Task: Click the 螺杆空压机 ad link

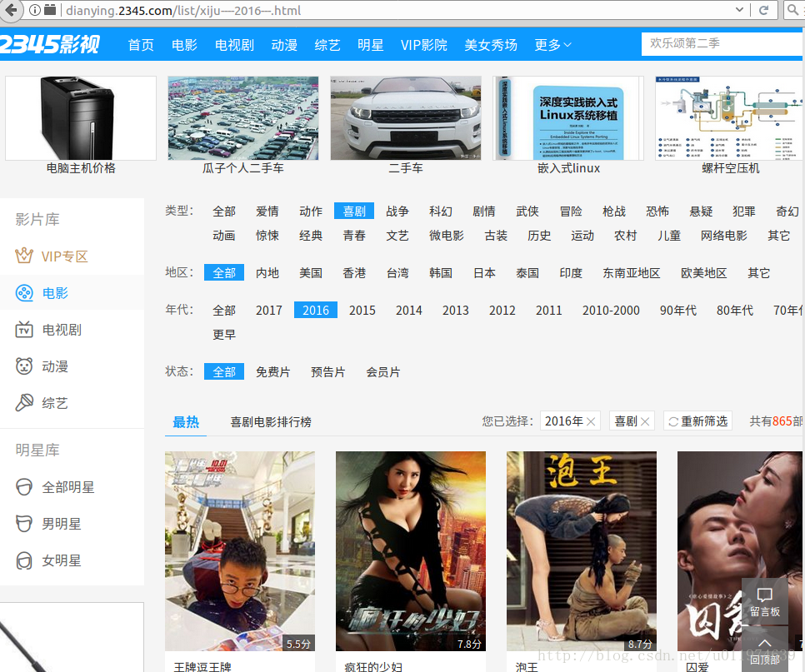Action: tap(731, 168)
